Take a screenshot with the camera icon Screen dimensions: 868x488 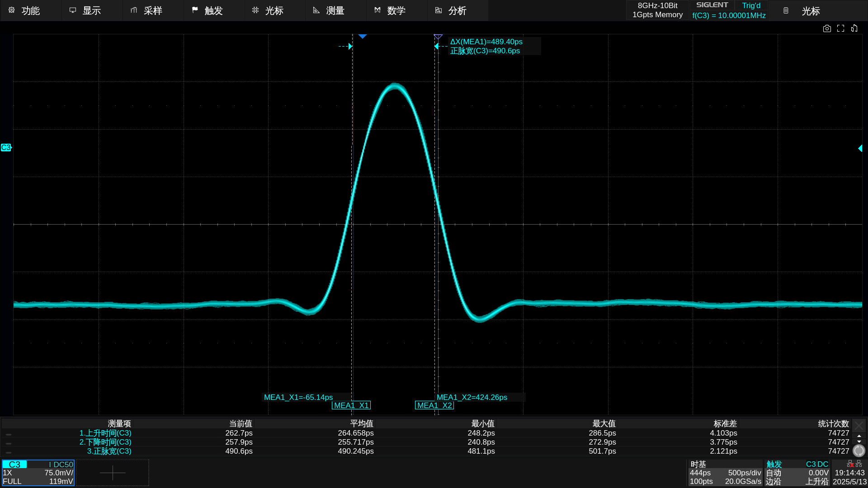click(827, 28)
